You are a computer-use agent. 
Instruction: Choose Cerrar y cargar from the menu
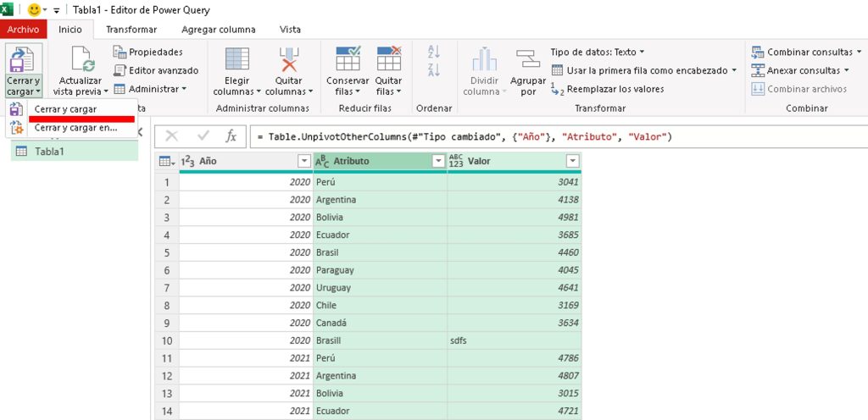[72, 109]
